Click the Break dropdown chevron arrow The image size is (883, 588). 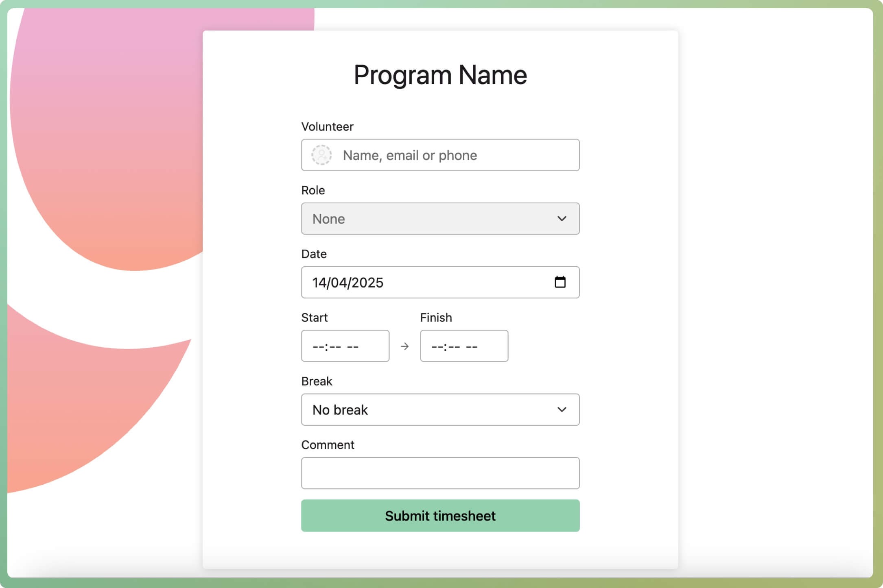click(x=562, y=409)
